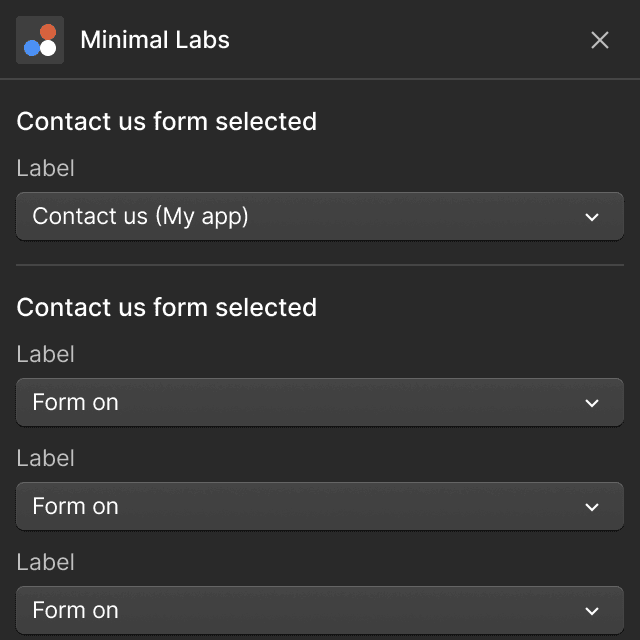The height and width of the screenshot is (640, 640).
Task: Click the divider between the two form sections
Action: click(320, 265)
